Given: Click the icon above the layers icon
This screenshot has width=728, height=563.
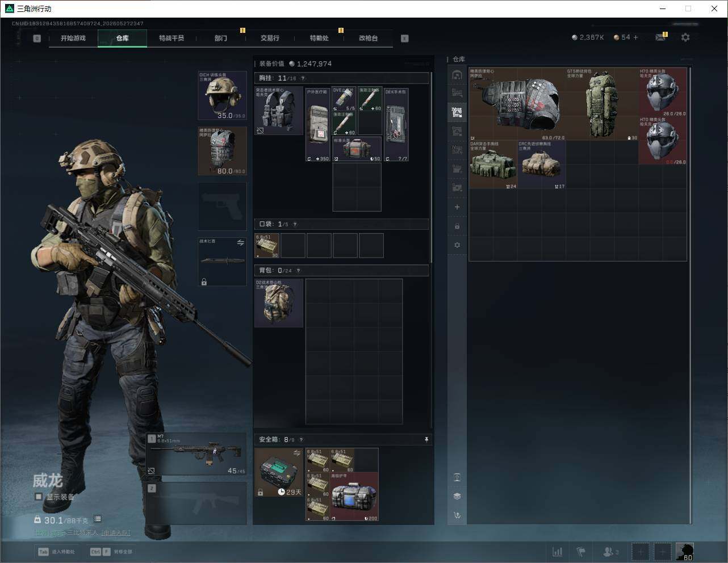Looking at the screenshot, I should tap(457, 477).
